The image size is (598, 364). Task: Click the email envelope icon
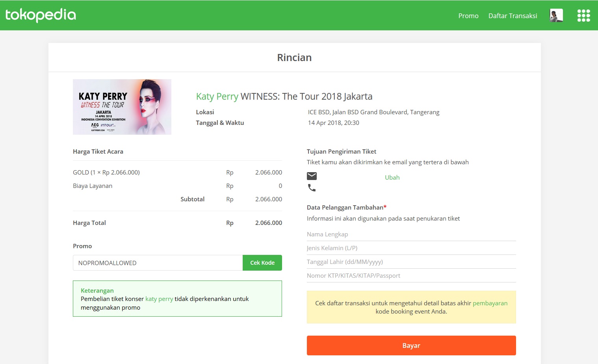tap(312, 176)
